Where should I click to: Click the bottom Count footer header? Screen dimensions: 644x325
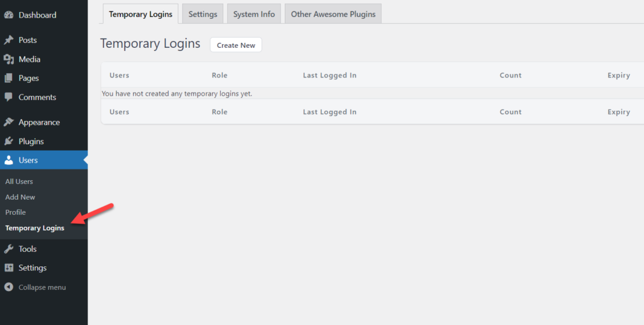tap(511, 112)
